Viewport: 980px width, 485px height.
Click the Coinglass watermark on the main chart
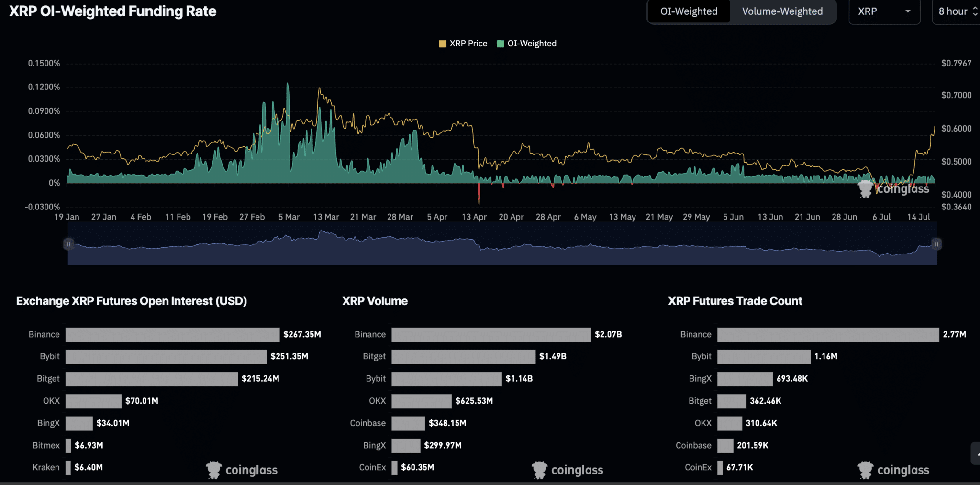pos(894,189)
